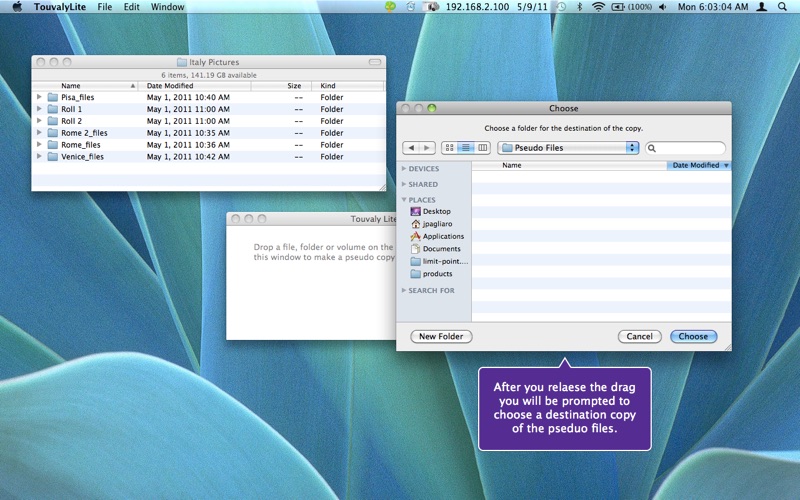Expand SEARCH FOR section in sidebar
Screen dimensions: 800x500
[x=404, y=290]
